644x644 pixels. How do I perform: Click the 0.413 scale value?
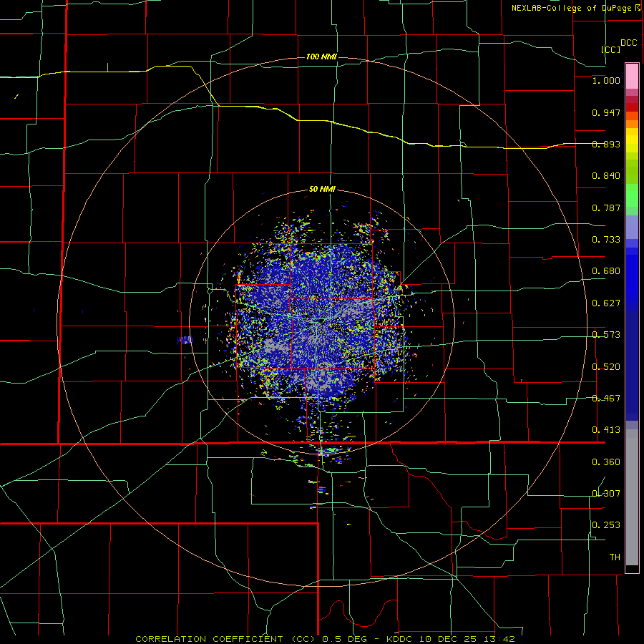(x=606, y=430)
